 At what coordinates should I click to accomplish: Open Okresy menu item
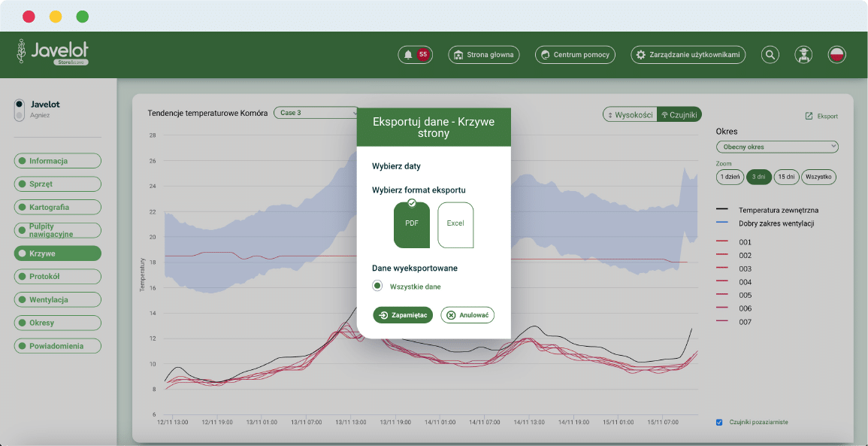coord(58,323)
